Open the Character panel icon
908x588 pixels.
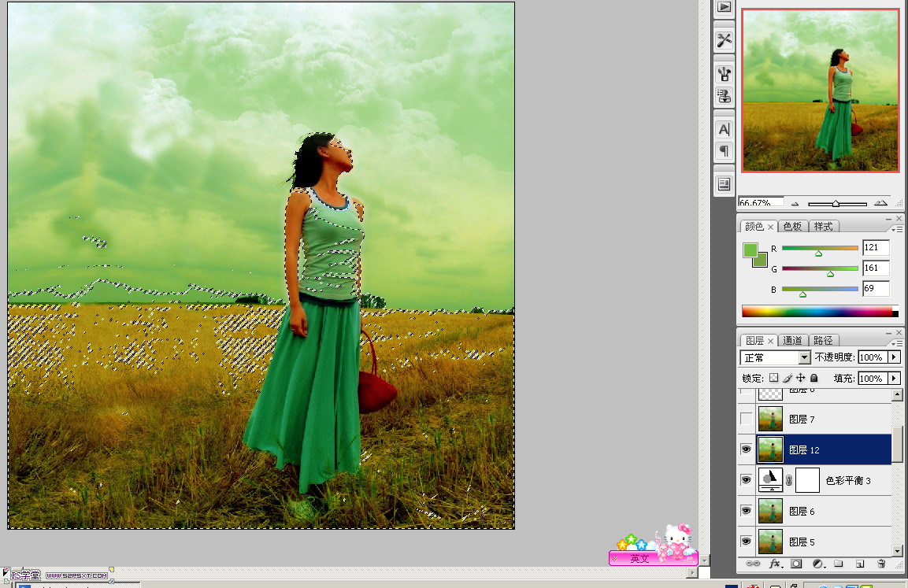tap(724, 130)
